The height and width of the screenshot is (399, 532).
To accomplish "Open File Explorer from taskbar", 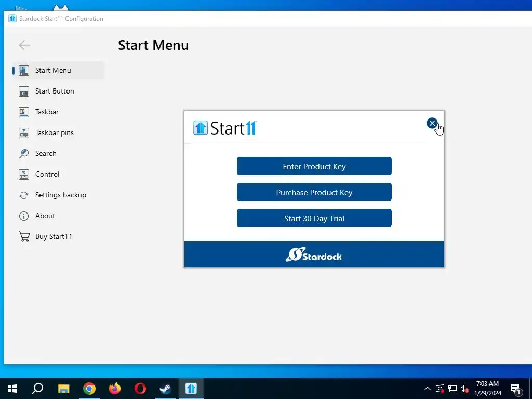I will 63,389.
